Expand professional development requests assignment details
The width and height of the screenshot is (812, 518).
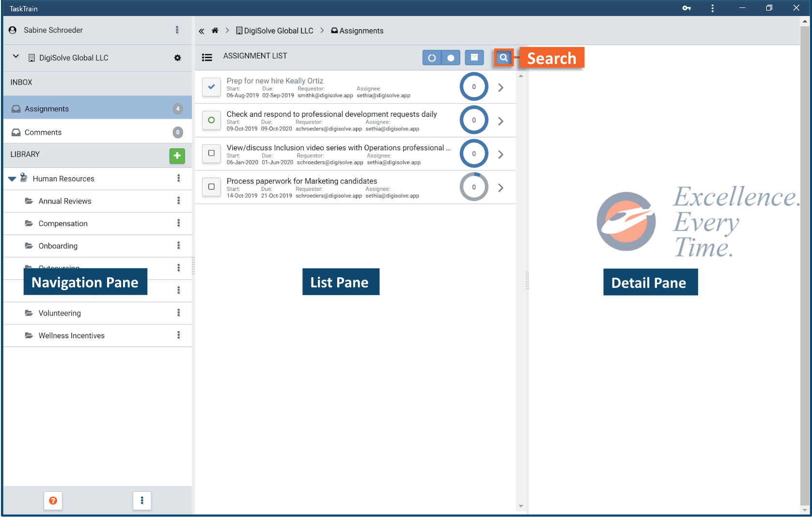[x=501, y=121]
